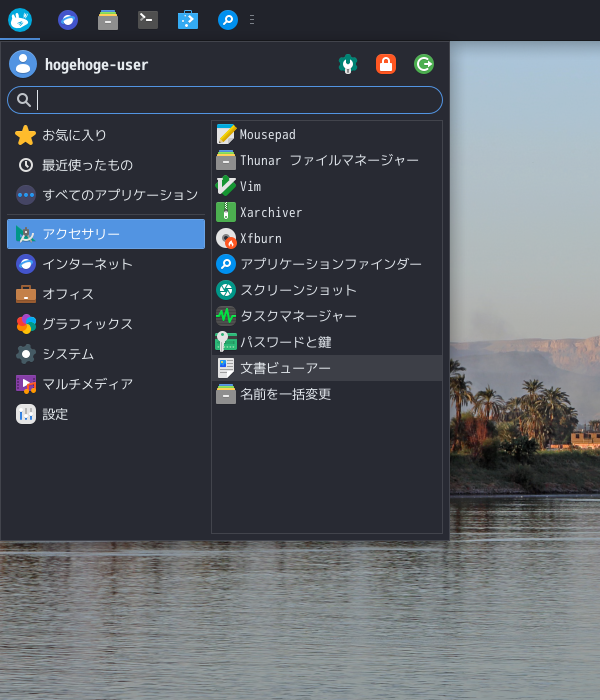Click the hogehoge-user name label
Screen dimensions: 600x700
point(96,65)
